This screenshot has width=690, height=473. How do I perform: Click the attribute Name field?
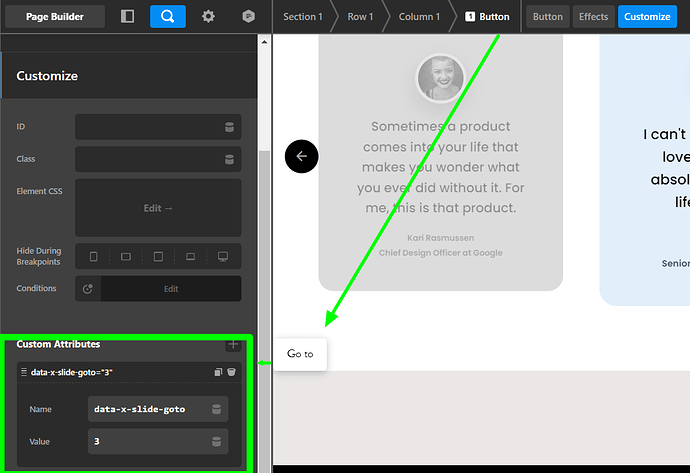pos(158,409)
